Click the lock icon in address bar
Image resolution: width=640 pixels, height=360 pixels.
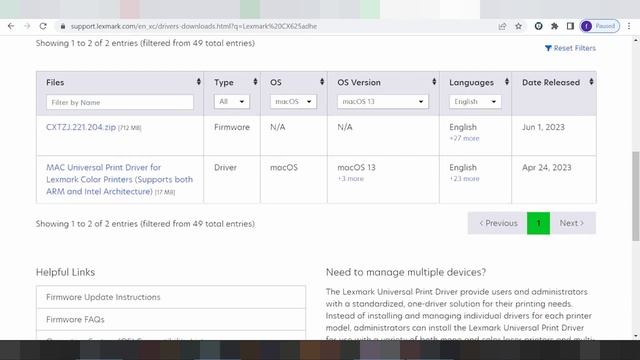[x=62, y=26]
